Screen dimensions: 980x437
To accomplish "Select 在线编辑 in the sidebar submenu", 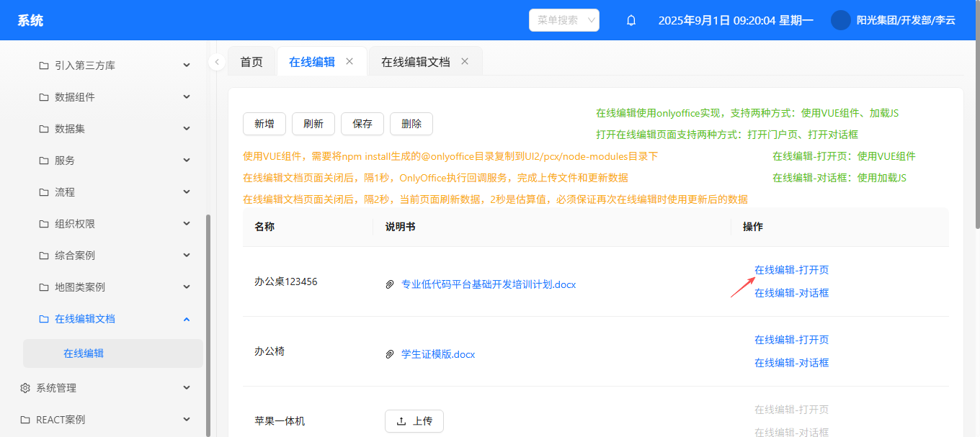I will (84, 353).
